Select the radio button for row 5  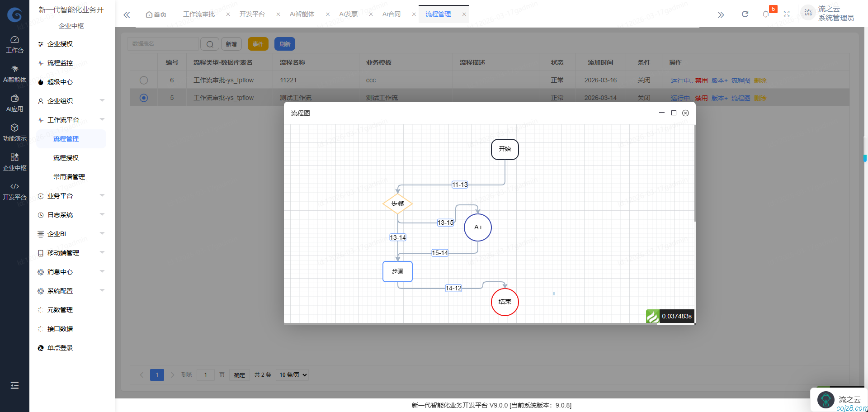tap(144, 98)
